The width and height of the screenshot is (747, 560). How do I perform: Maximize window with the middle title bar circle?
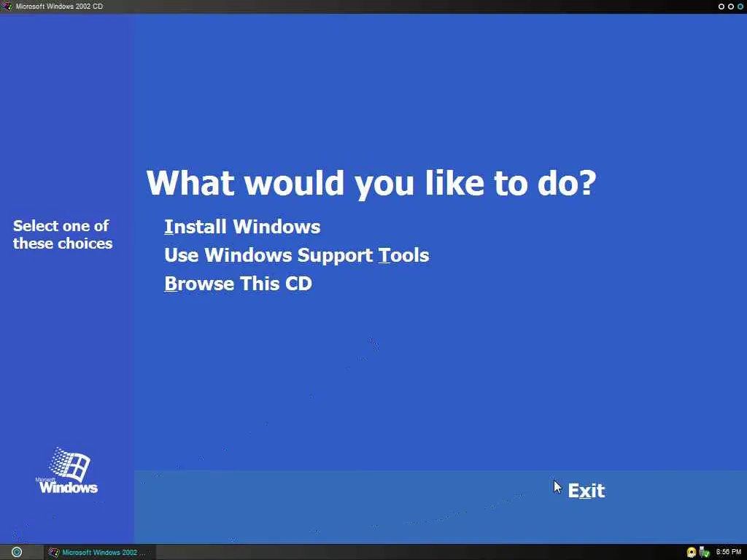click(x=730, y=7)
